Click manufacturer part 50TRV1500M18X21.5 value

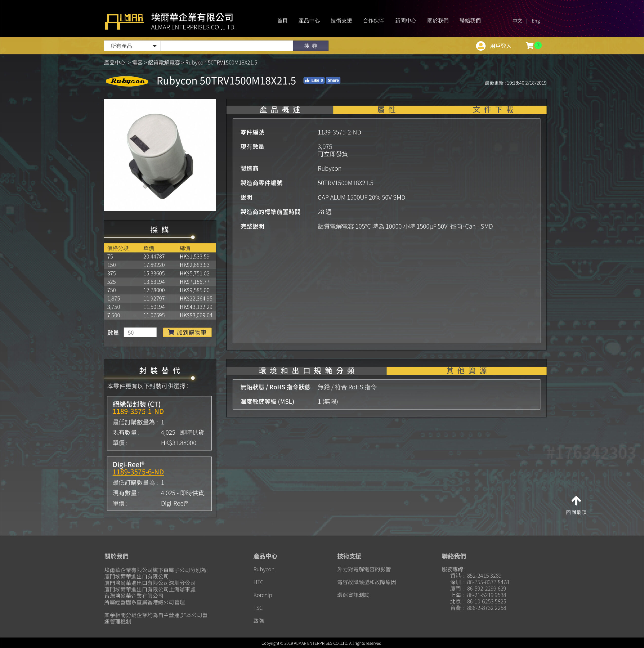point(345,183)
